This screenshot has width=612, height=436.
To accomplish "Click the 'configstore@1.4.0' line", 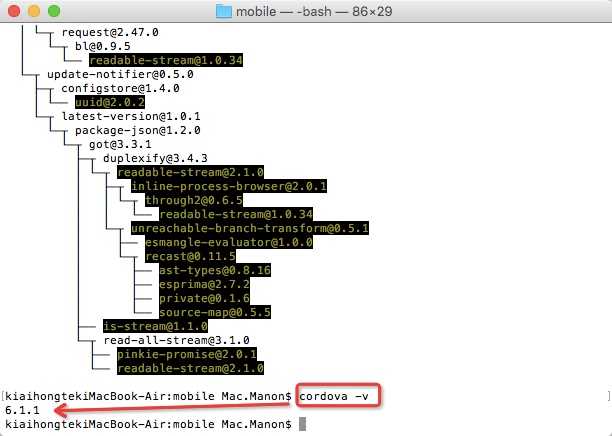I will point(120,89).
